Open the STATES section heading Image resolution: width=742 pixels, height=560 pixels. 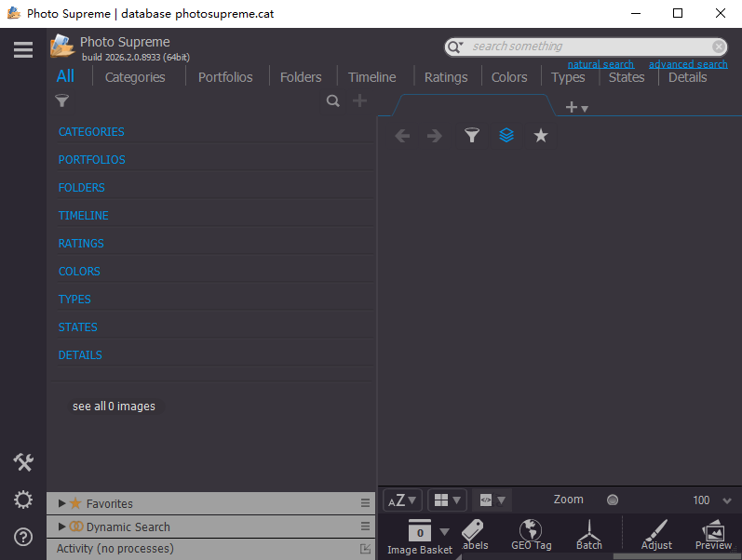[x=77, y=327]
